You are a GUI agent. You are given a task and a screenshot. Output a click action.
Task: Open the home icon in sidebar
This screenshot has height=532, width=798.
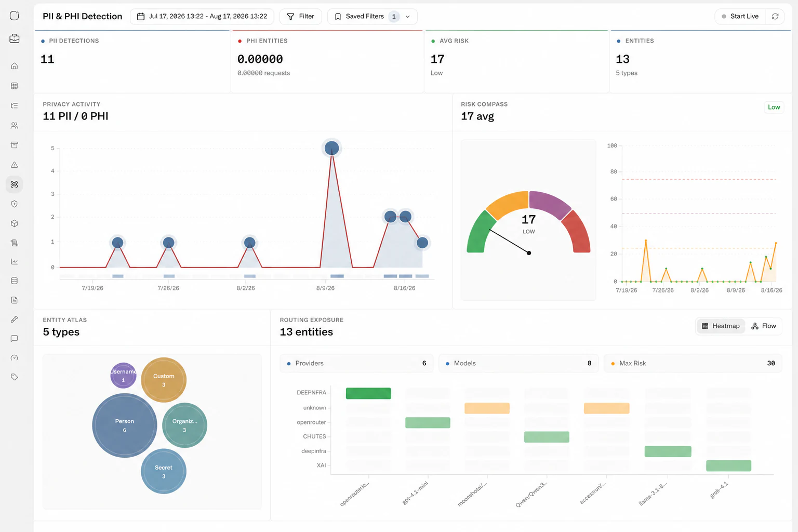[15, 66]
